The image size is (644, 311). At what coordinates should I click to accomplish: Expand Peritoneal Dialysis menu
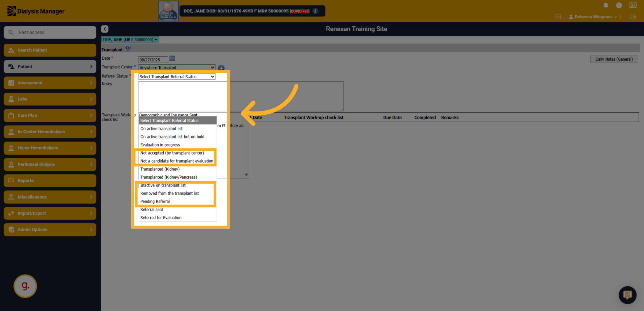pyautogui.click(x=50, y=164)
